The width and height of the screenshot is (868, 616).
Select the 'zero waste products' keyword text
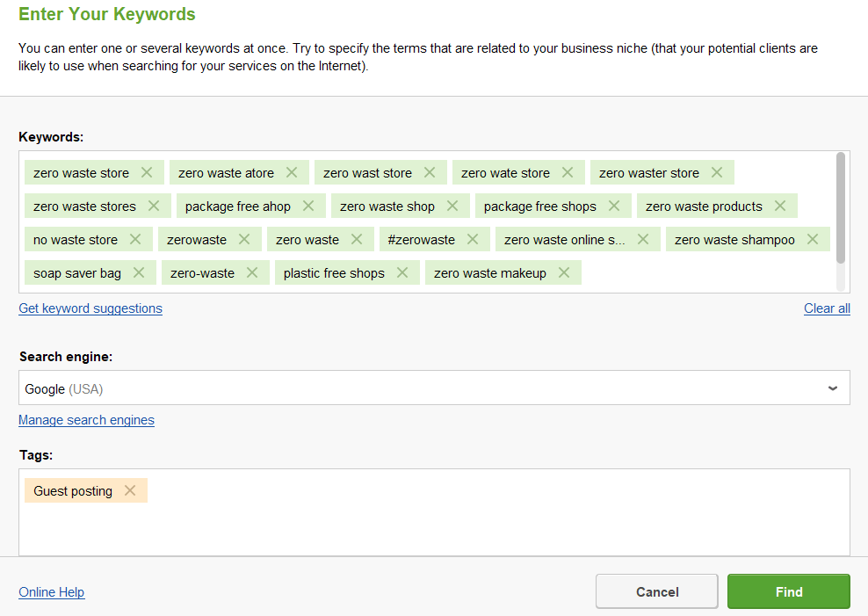coord(704,207)
